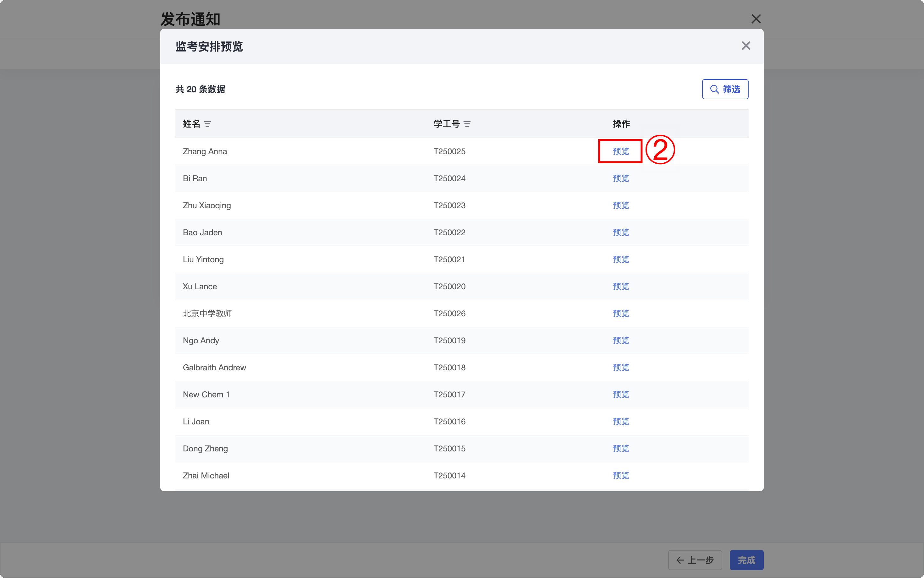Preview Bao Jaden's arrangement
924x578 pixels.
click(620, 232)
